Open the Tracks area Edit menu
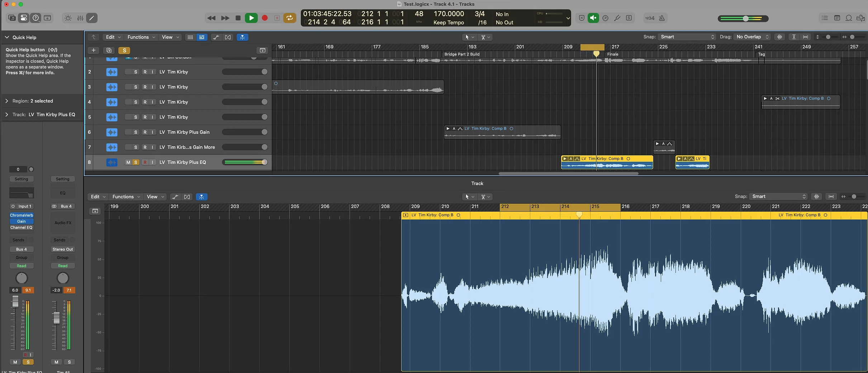The image size is (868, 373). pos(113,37)
